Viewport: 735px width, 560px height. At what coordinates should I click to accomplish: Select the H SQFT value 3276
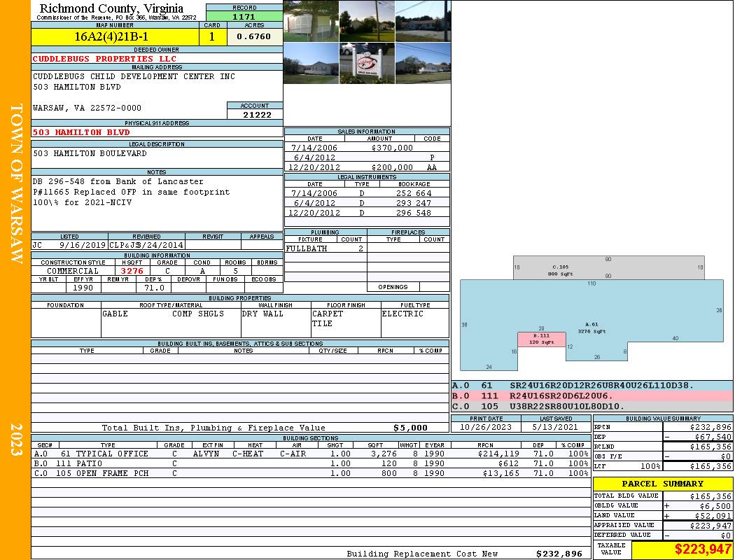(x=132, y=271)
